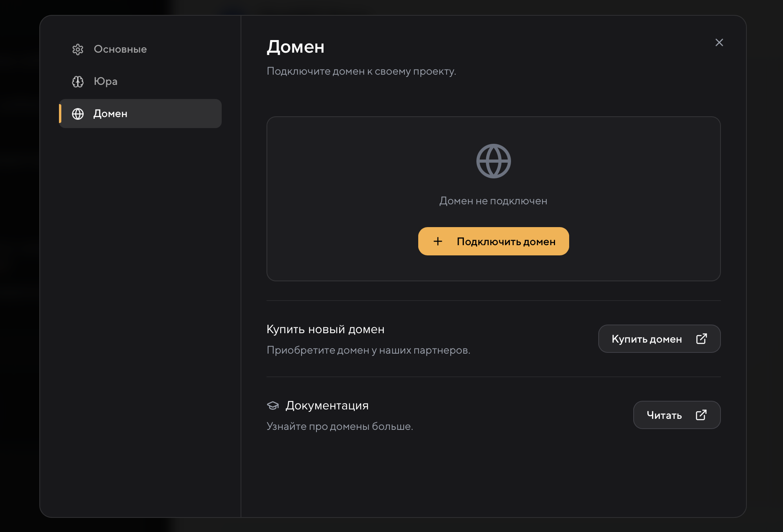Click the brain icon next to Юра
Viewport: 783px width, 532px height.
click(78, 82)
